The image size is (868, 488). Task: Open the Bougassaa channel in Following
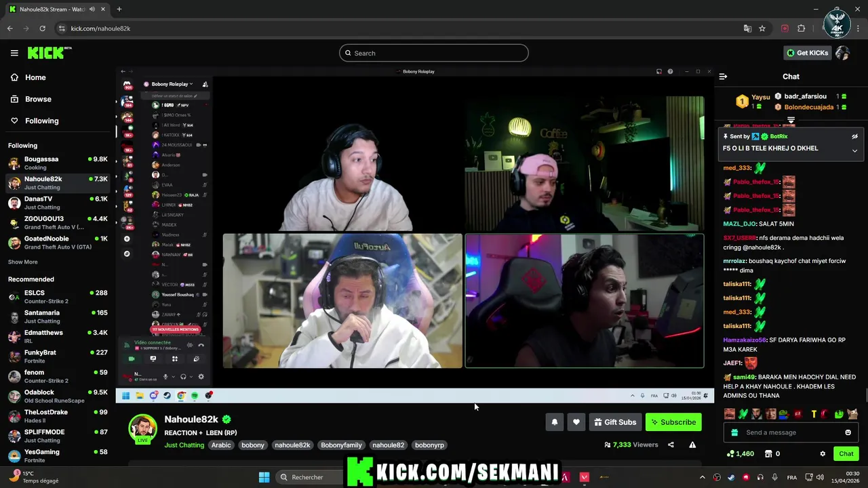tap(58, 163)
